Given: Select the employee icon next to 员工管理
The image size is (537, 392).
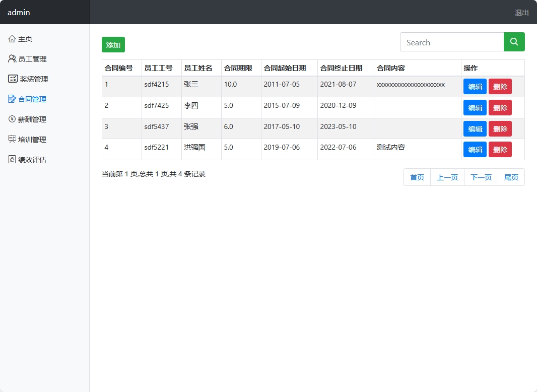Looking at the screenshot, I should [12, 58].
